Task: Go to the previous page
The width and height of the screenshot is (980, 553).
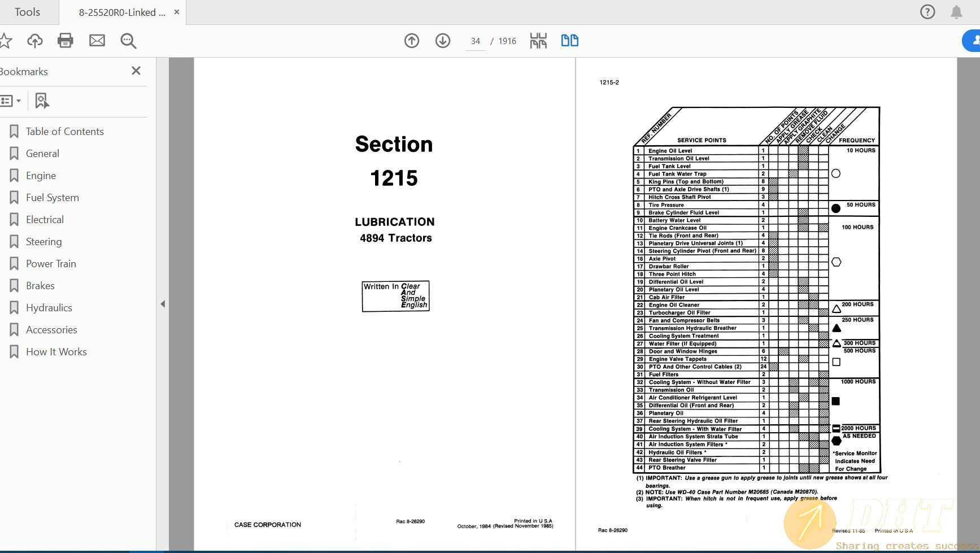Action: point(411,40)
